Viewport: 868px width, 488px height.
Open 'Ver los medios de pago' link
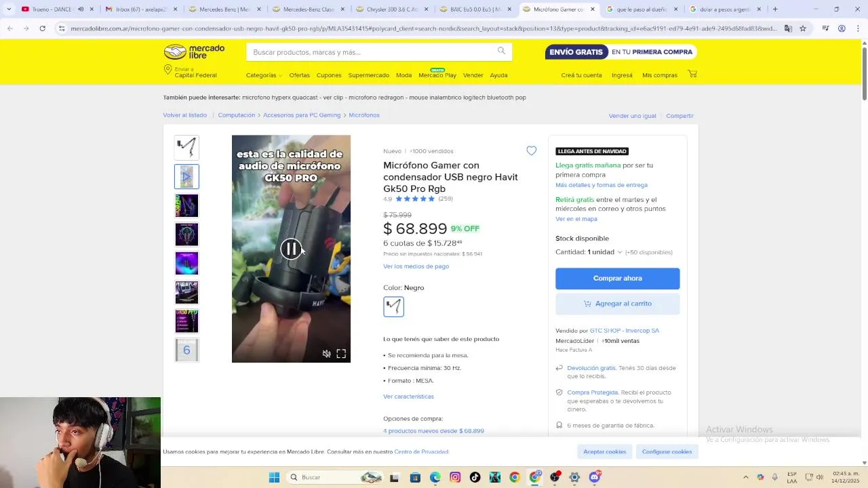(x=416, y=266)
